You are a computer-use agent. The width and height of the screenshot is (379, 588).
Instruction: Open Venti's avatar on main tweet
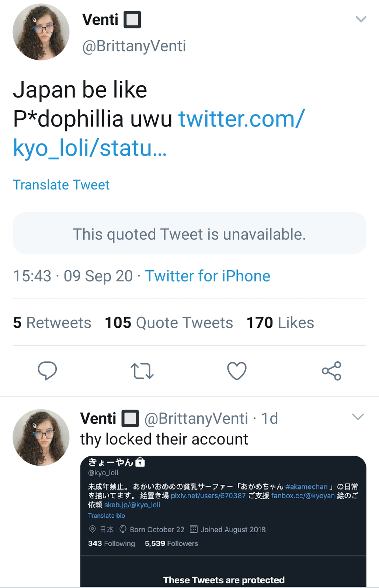(41, 32)
